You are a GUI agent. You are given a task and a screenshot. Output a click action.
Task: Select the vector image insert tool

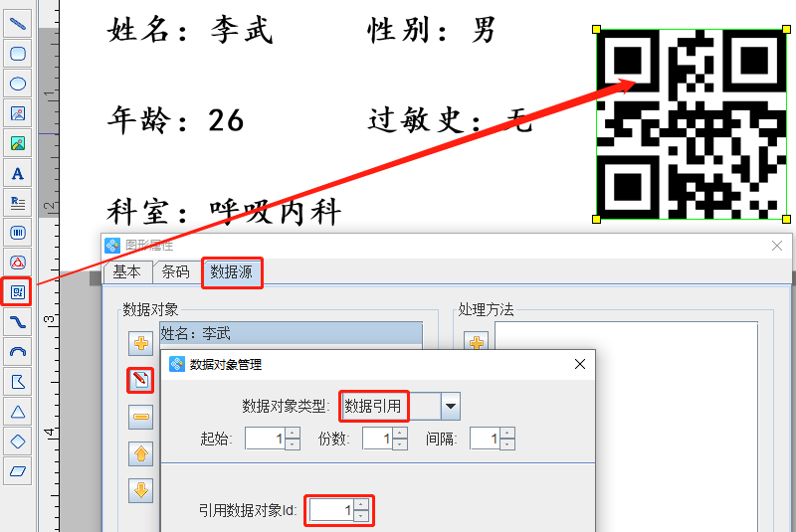[x=18, y=113]
